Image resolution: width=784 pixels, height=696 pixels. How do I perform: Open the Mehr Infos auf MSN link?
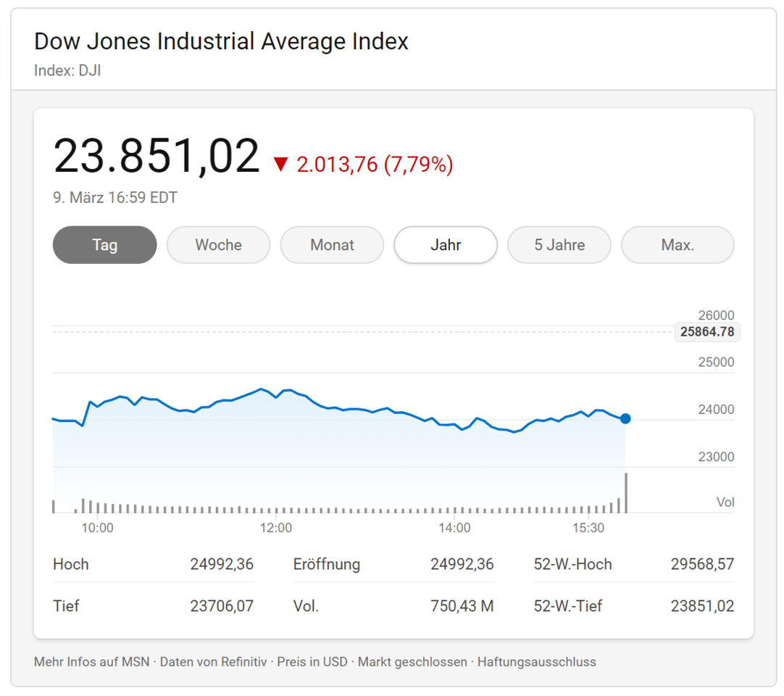pos(91,662)
